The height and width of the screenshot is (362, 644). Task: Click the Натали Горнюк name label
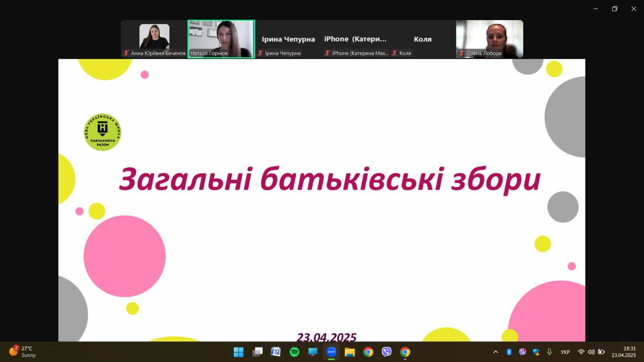tap(209, 53)
